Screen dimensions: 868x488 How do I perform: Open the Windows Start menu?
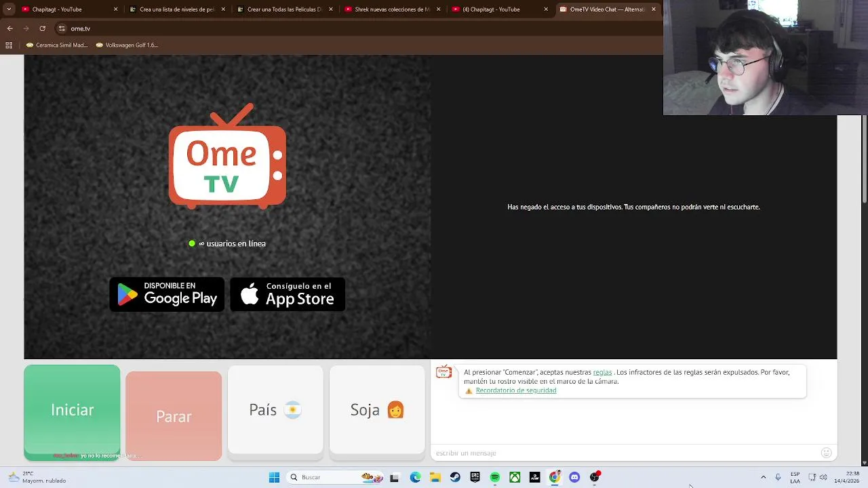274,477
